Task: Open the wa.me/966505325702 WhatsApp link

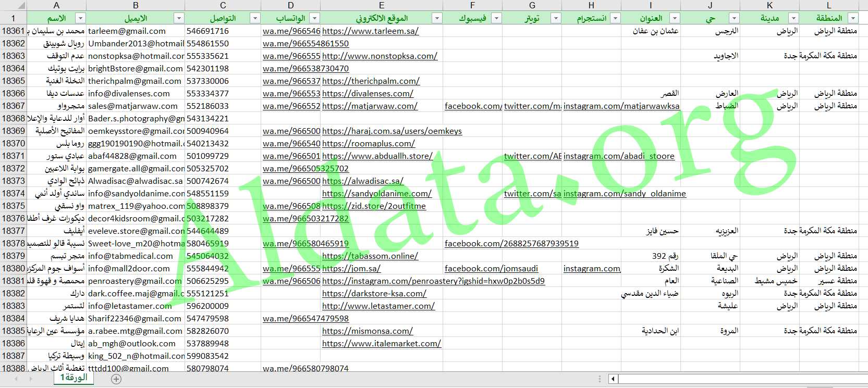Action: click(x=305, y=169)
